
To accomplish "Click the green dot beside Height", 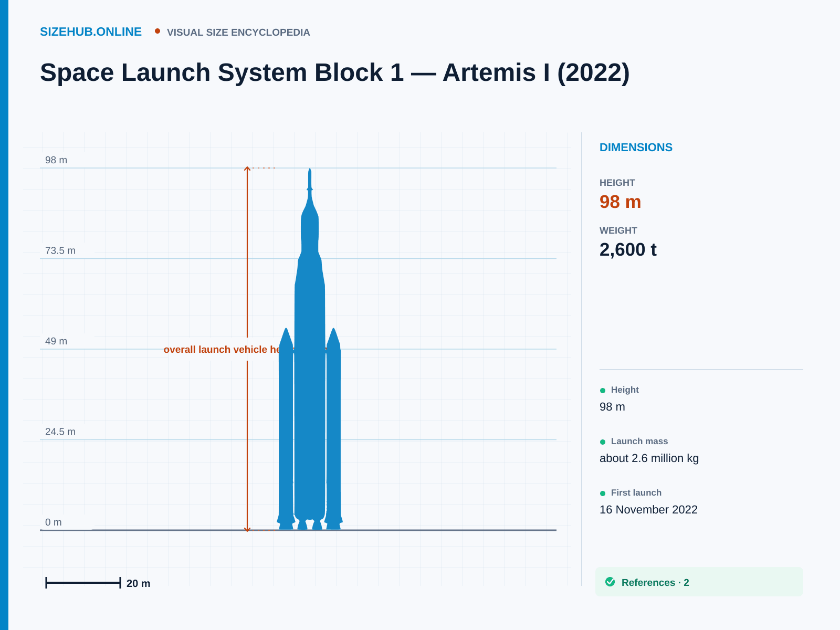I will coord(603,391).
